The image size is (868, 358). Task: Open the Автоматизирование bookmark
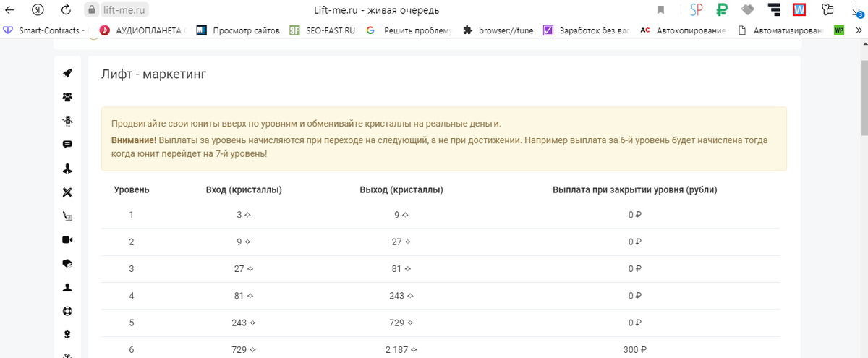pyautogui.click(x=780, y=30)
